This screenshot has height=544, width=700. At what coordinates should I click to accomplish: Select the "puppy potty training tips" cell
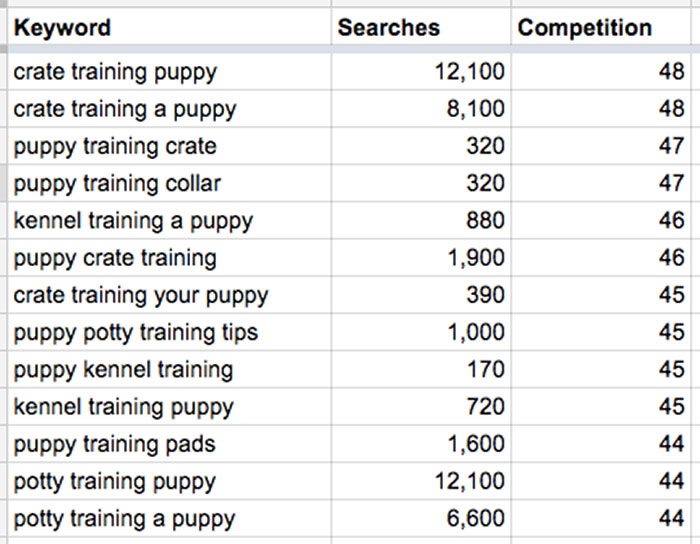170,332
